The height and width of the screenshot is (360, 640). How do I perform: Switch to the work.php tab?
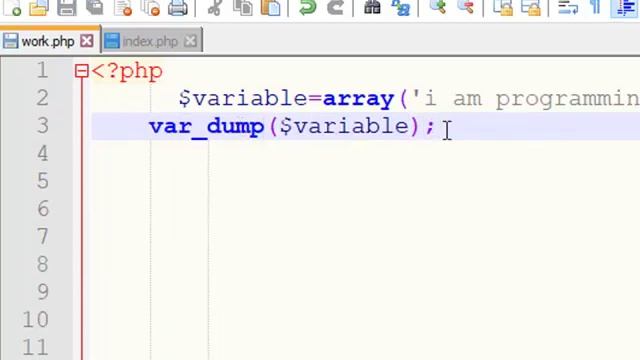click(48, 41)
